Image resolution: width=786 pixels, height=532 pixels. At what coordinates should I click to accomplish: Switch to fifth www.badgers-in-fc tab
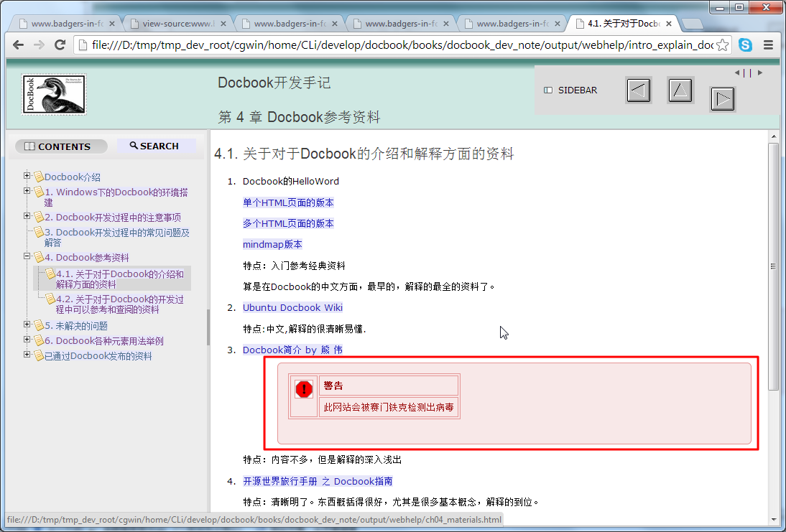pos(512,24)
